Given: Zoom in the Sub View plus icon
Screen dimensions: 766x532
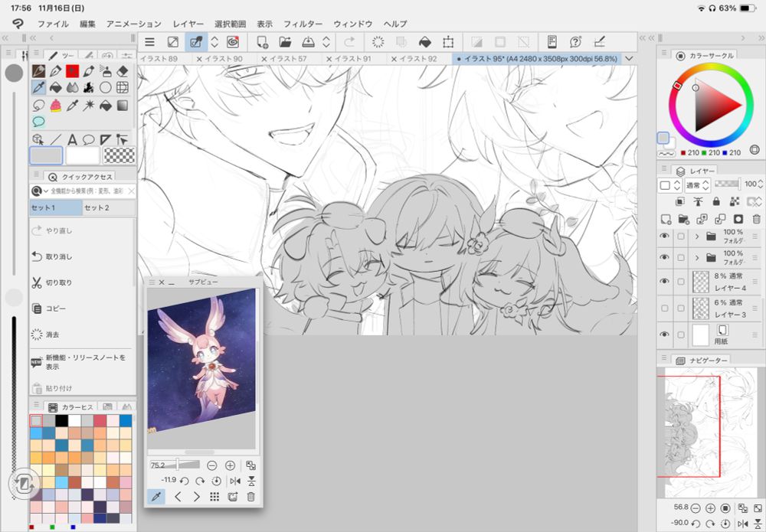Looking at the screenshot, I should 230,465.
